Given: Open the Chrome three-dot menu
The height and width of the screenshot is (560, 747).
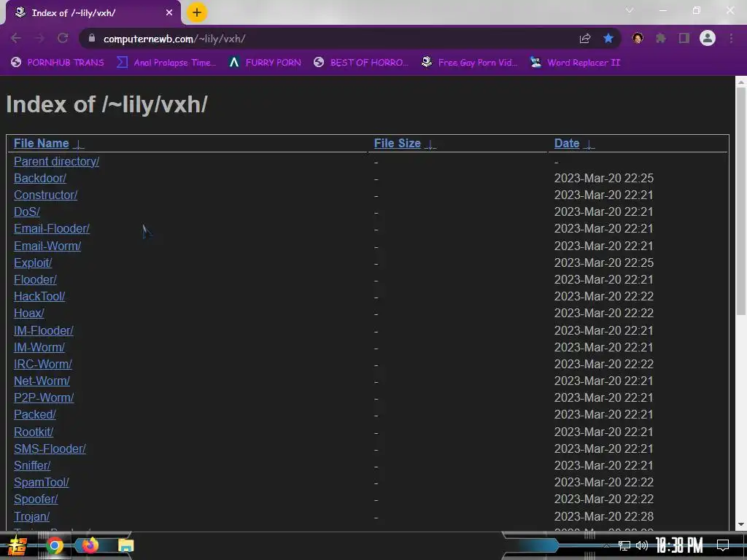Looking at the screenshot, I should [x=731, y=38].
